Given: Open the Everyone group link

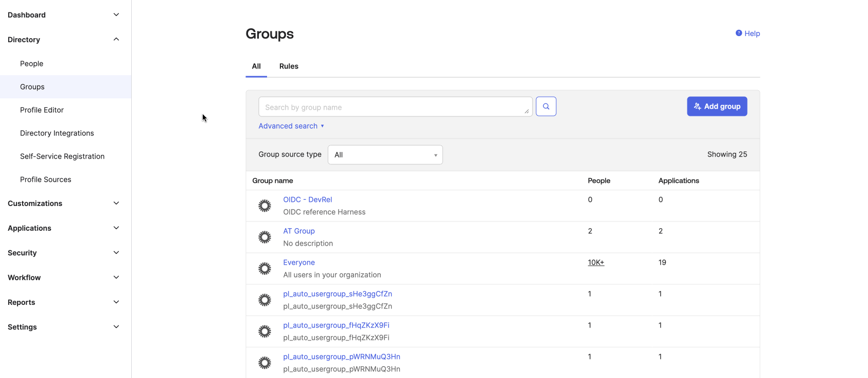Looking at the screenshot, I should (x=299, y=263).
